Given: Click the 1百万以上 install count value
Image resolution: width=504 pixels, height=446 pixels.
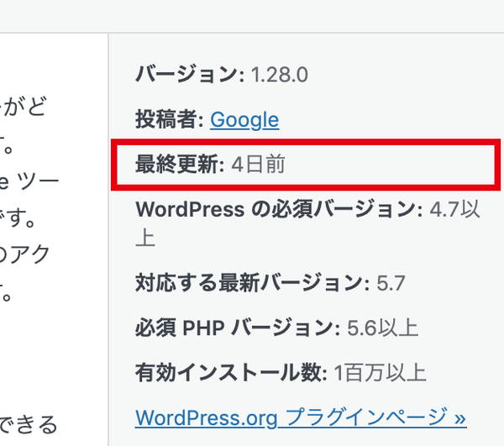Looking at the screenshot, I should (x=380, y=371).
